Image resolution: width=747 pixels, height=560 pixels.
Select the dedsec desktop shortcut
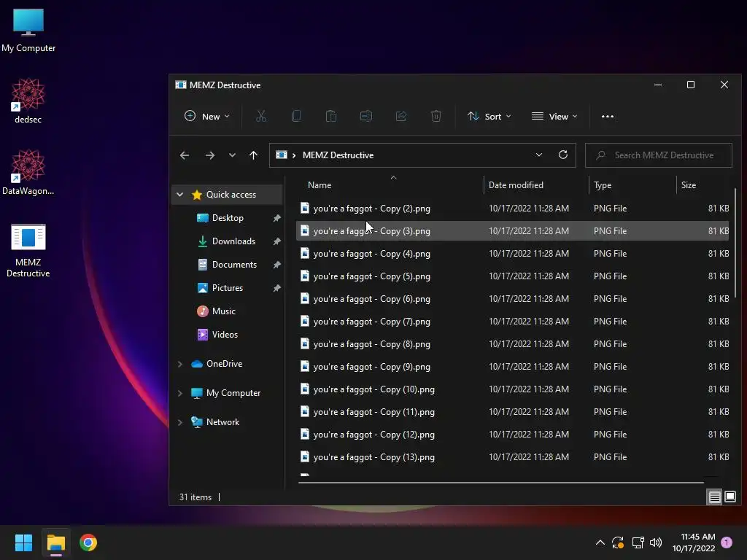click(x=28, y=101)
